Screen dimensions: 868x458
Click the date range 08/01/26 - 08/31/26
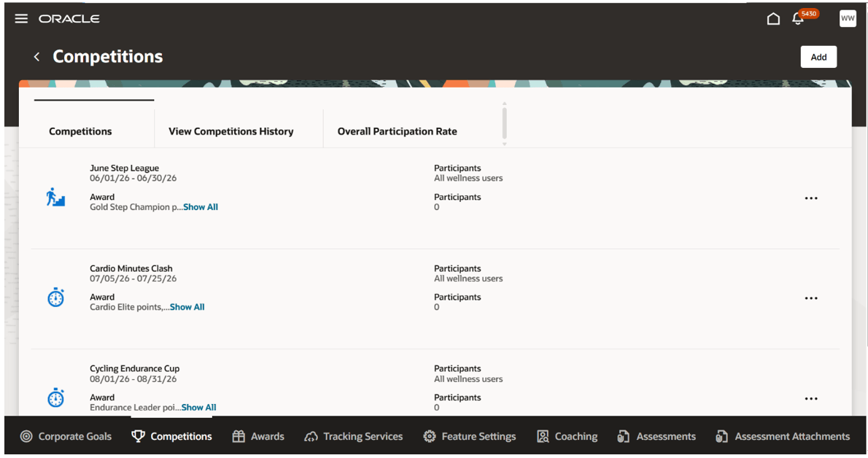pyautogui.click(x=133, y=379)
